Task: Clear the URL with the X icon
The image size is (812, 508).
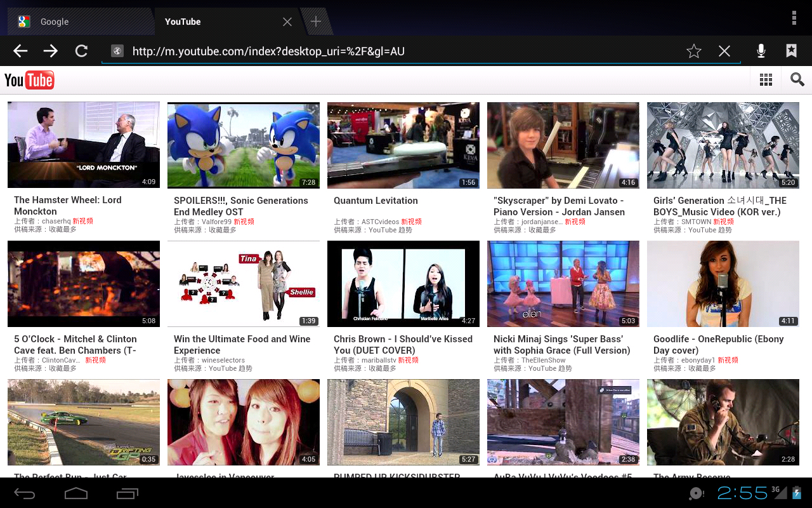Action: (x=724, y=51)
